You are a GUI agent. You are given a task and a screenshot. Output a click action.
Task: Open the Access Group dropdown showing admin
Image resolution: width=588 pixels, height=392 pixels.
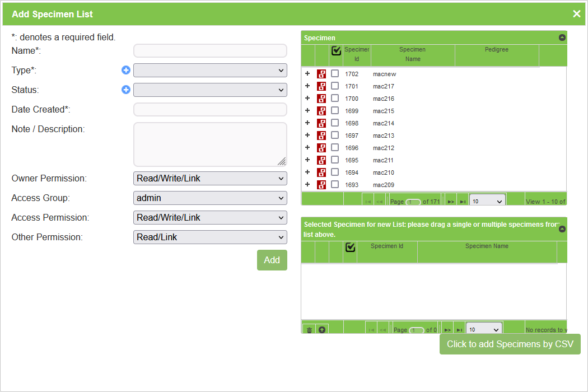click(210, 198)
